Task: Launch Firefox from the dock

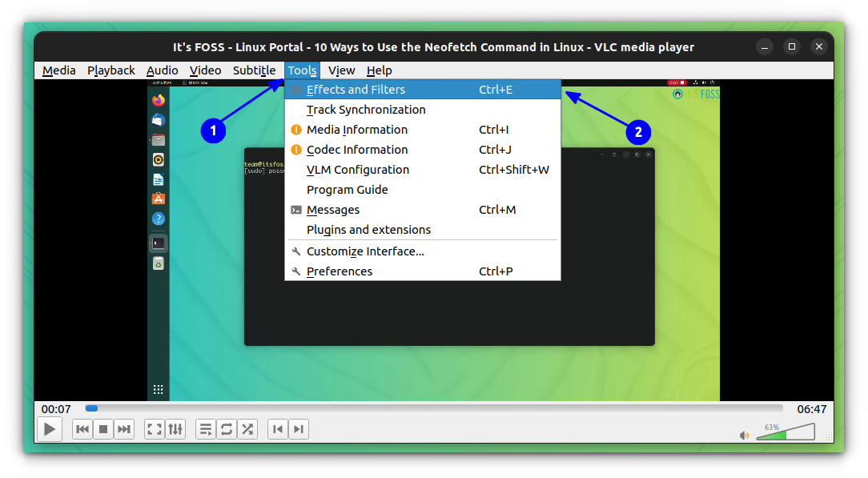Action: [x=158, y=99]
